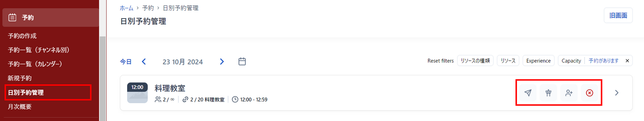Open the Experience filter dropdown

(x=538, y=61)
